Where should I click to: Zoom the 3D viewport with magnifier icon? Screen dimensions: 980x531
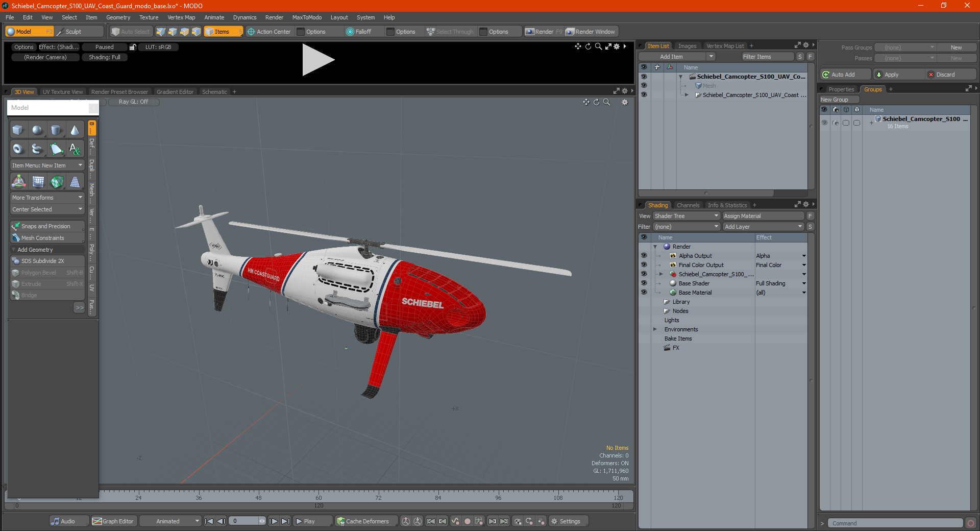607,102
